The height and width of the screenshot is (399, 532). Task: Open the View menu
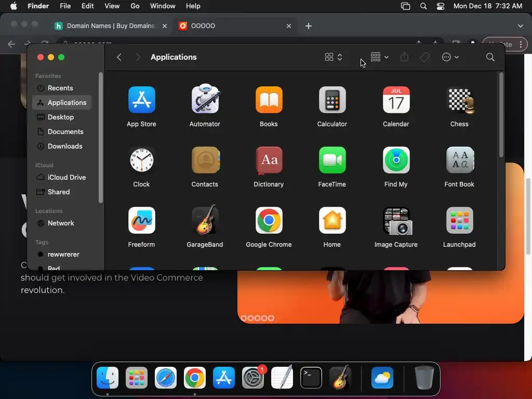[112, 6]
